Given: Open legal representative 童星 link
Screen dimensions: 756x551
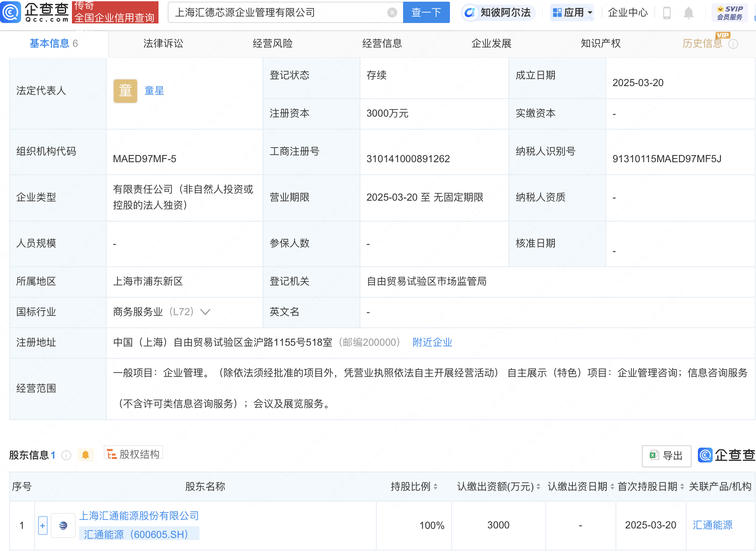Looking at the screenshot, I should pyautogui.click(x=154, y=91).
